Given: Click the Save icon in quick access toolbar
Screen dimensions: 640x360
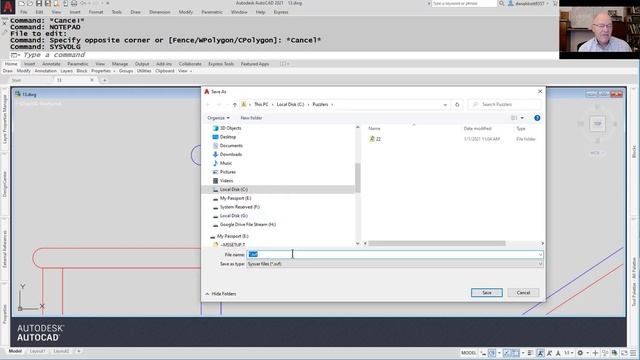Looking at the screenshot, I should [39, 3].
